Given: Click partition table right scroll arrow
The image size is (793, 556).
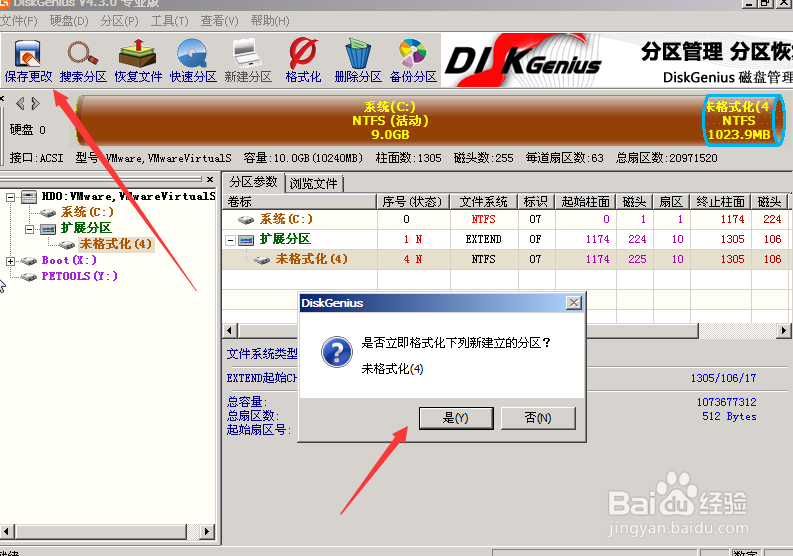Looking at the screenshot, I should point(783,331).
